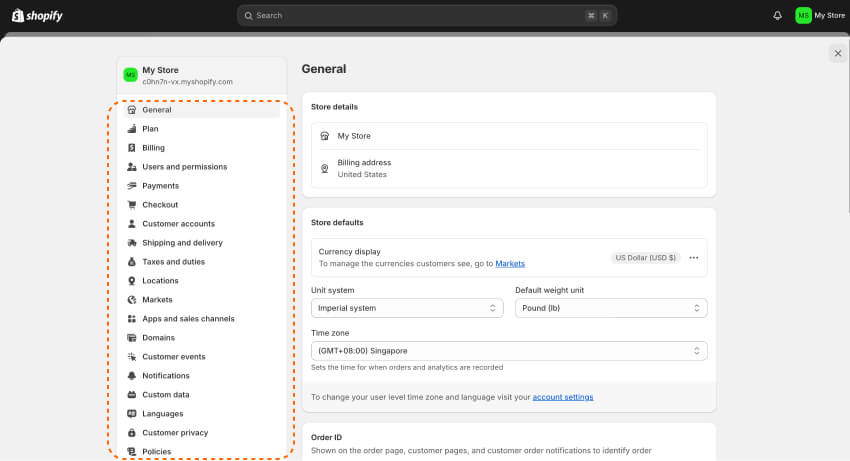Click the Domains sidebar icon
Viewport: 850px width, 461px height.
point(132,337)
